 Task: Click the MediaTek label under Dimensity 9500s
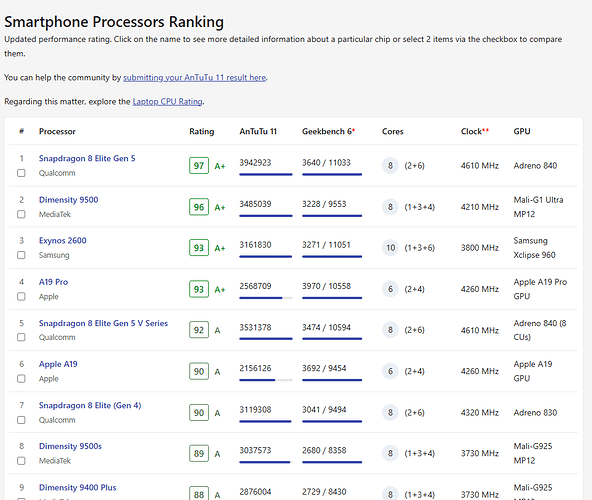pos(55,461)
